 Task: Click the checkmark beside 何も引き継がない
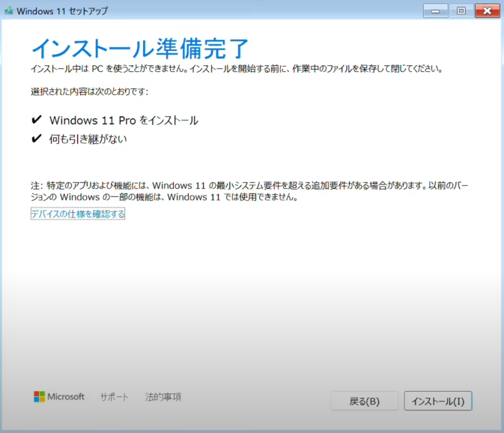[x=37, y=139]
